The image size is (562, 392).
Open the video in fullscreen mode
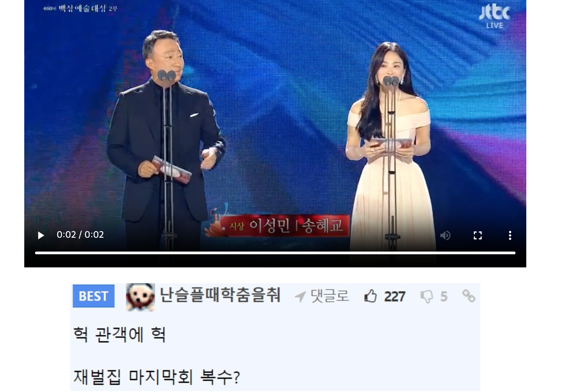tap(477, 235)
